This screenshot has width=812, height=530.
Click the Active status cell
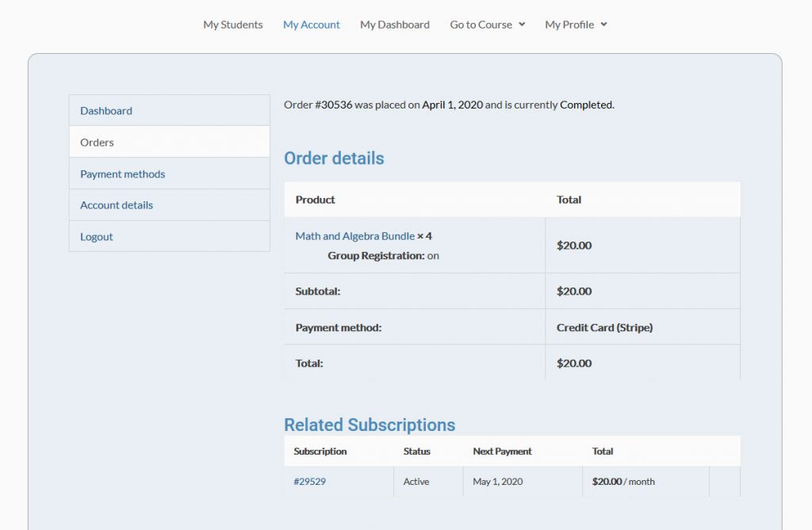416,482
